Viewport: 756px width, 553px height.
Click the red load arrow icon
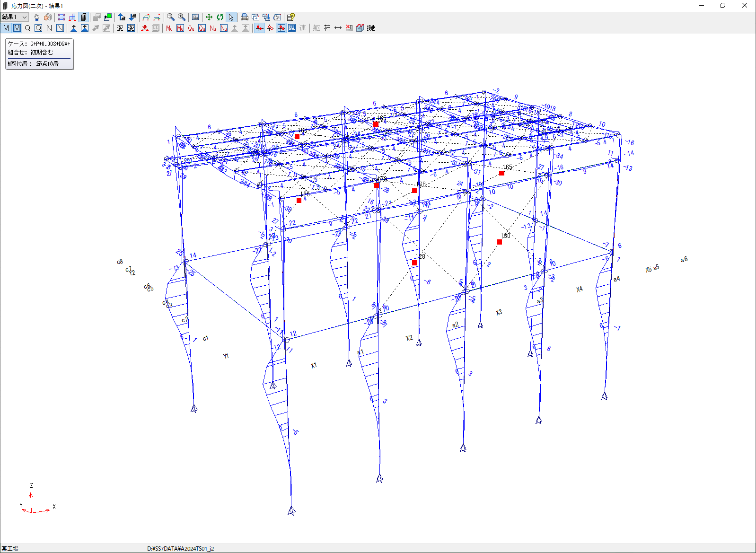click(x=145, y=28)
